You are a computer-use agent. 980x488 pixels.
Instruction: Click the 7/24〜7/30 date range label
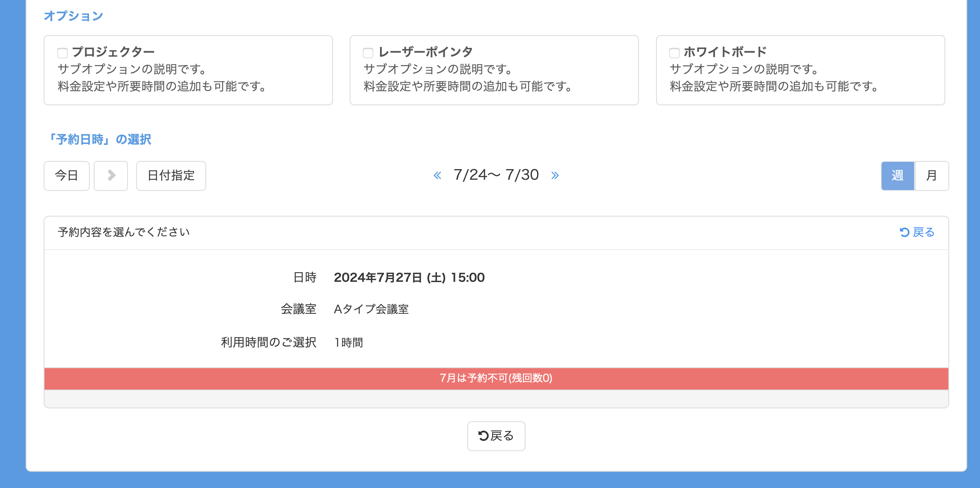tap(496, 175)
